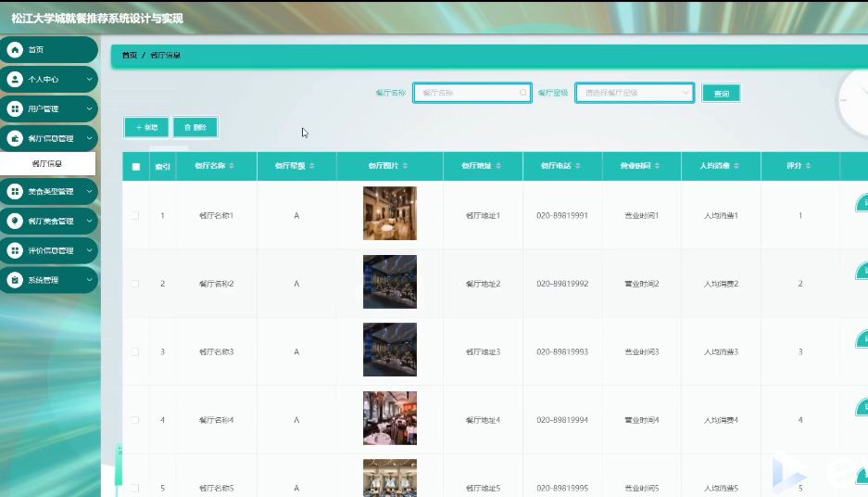
Task: Open the 首页 sidebar menu item
Action: (x=49, y=50)
